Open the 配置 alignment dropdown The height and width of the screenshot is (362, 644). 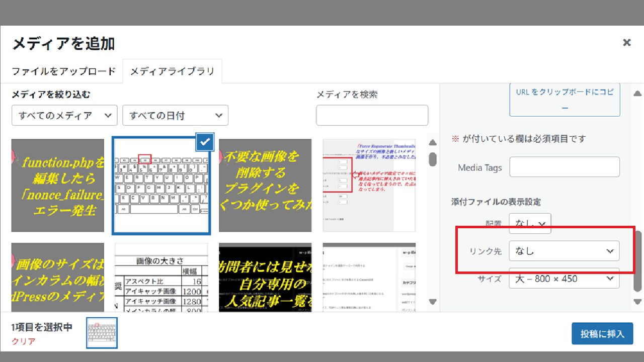[530, 223]
